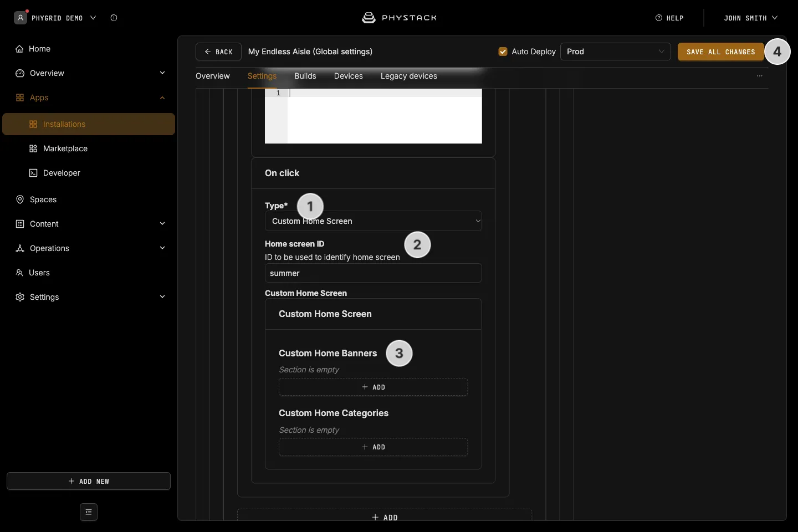
Task: Add a Custom Home Categories item
Action: point(374,447)
